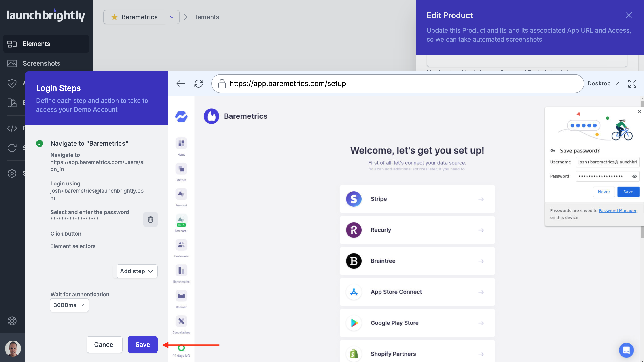Click the lock icon in address bar

222,83
